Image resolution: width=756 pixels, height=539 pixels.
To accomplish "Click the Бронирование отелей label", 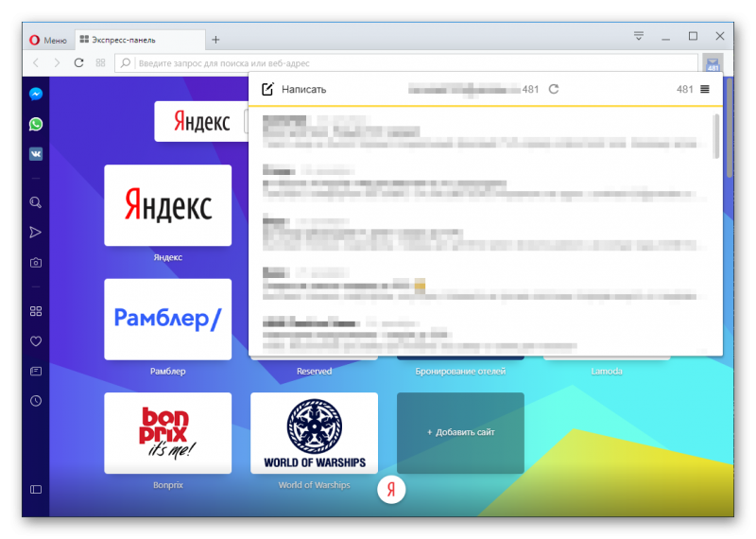I will pos(460,371).
